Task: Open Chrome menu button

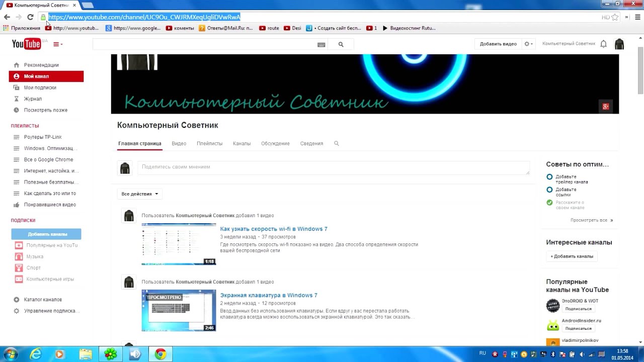Action: [x=637, y=17]
